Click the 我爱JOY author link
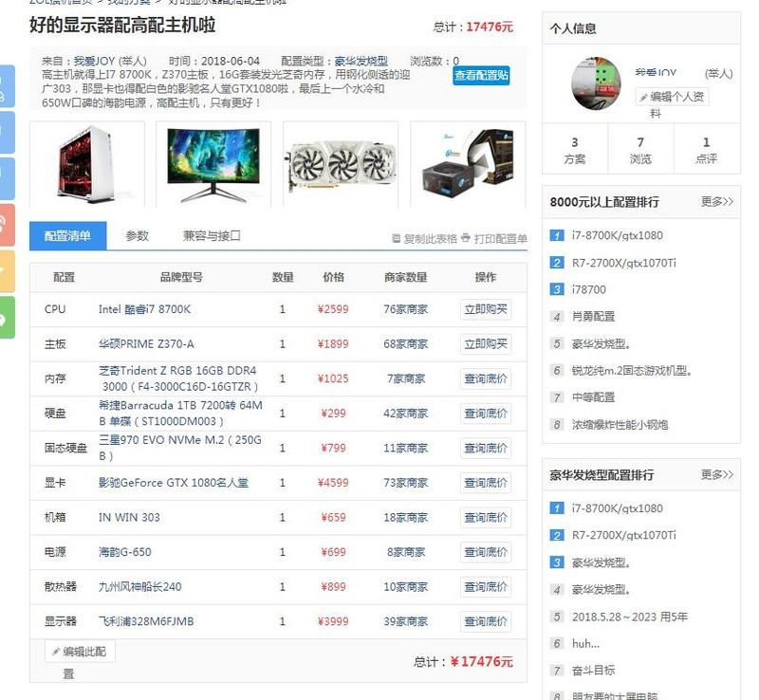 pos(94,61)
